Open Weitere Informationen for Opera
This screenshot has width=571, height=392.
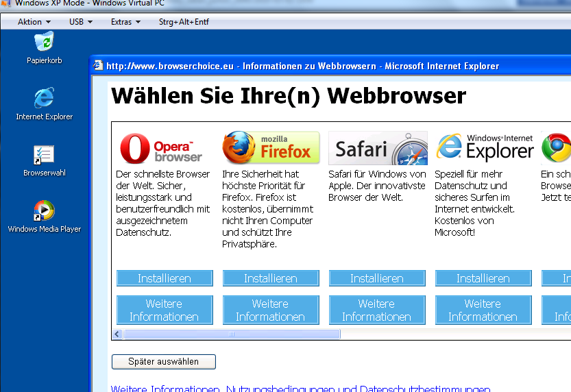[165, 310]
